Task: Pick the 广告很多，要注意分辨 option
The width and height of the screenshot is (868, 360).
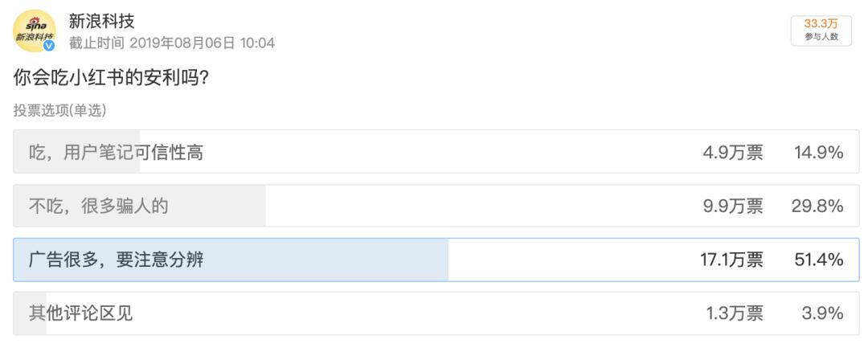Action: click(116, 260)
